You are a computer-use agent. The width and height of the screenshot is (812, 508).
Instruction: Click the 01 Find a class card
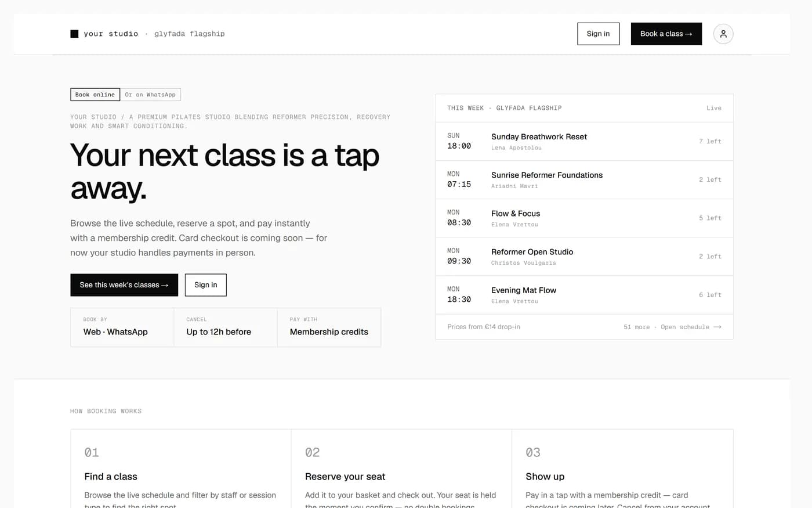180,469
